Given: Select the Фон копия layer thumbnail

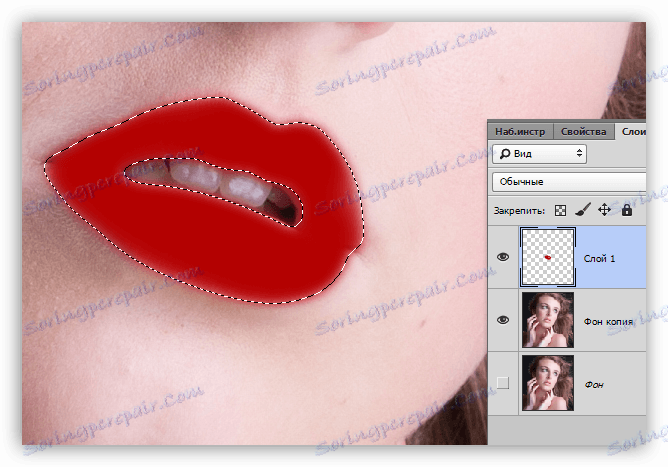Looking at the screenshot, I should [x=547, y=320].
